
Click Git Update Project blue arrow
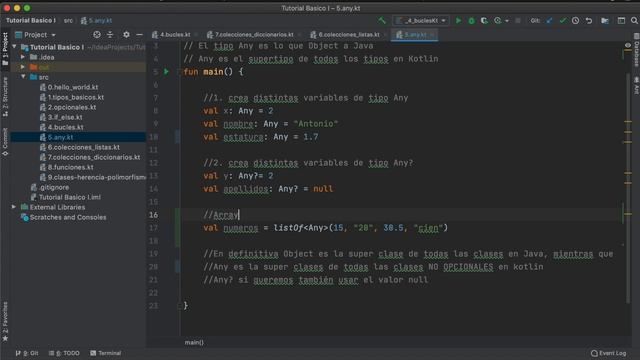pyautogui.click(x=549, y=20)
